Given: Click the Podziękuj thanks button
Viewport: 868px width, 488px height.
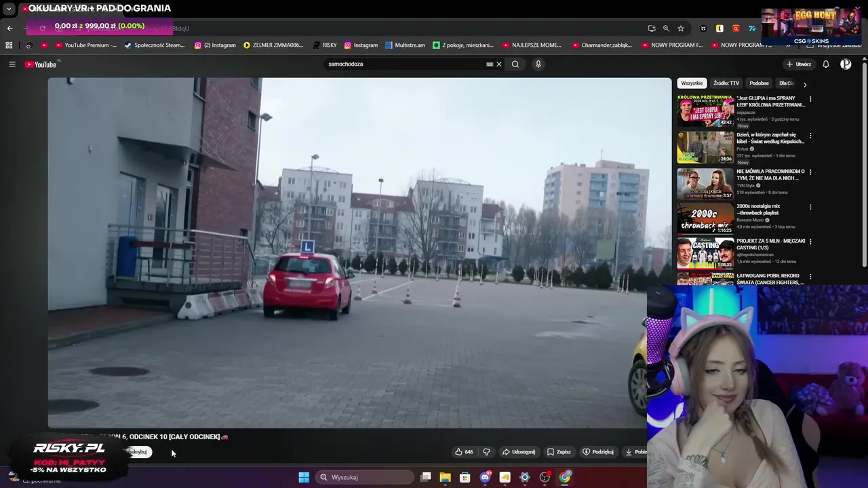Looking at the screenshot, I should 598,452.
